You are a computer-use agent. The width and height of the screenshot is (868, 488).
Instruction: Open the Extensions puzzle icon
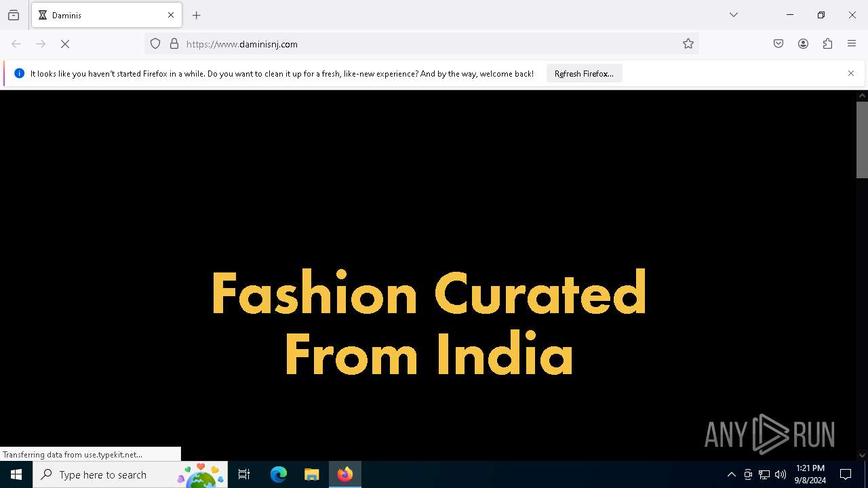tap(827, 44)
